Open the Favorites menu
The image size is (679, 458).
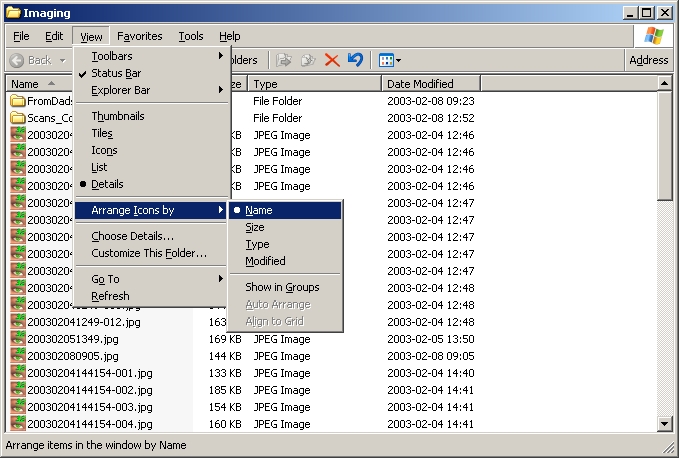(x=139, y=36)
